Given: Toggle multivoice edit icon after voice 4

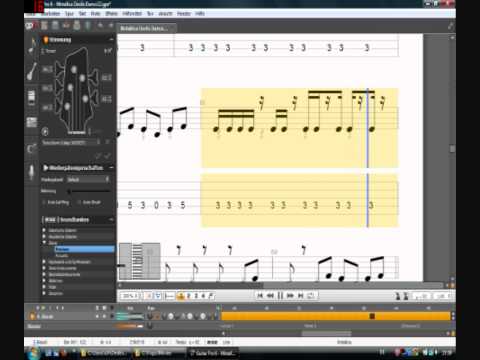Looking at the screenshot, I should pyautogui.click(x=211, y=296).
